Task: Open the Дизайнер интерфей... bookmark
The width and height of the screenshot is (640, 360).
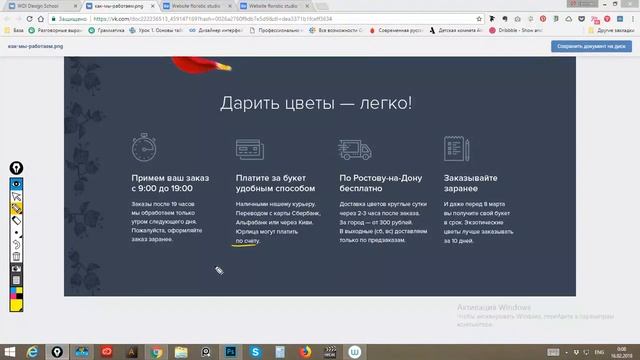Action: (216, 30)
